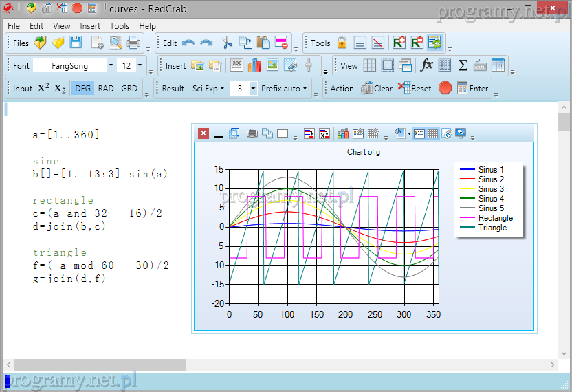Open the Prefix auto dropdown

pyautogui.click(x=285, y=88)
